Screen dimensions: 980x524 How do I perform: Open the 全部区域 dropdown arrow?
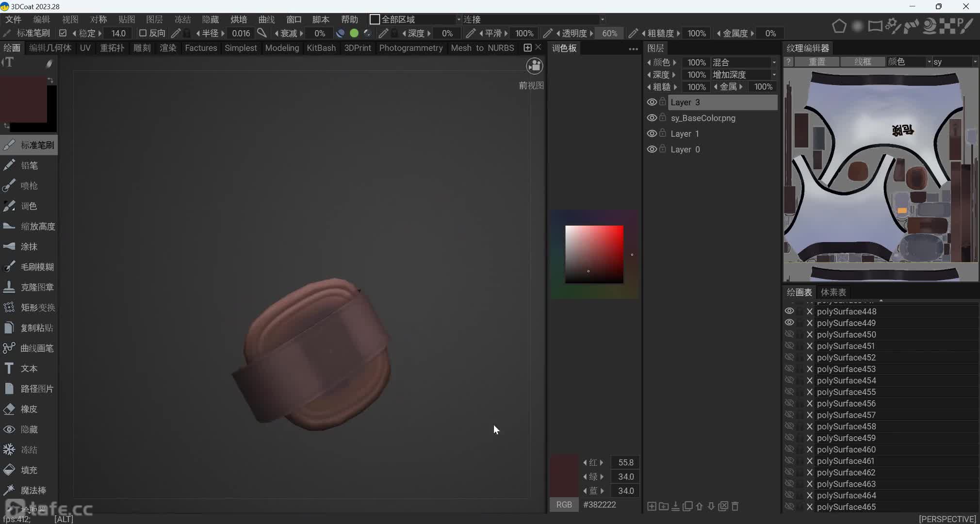coord(458,19)
